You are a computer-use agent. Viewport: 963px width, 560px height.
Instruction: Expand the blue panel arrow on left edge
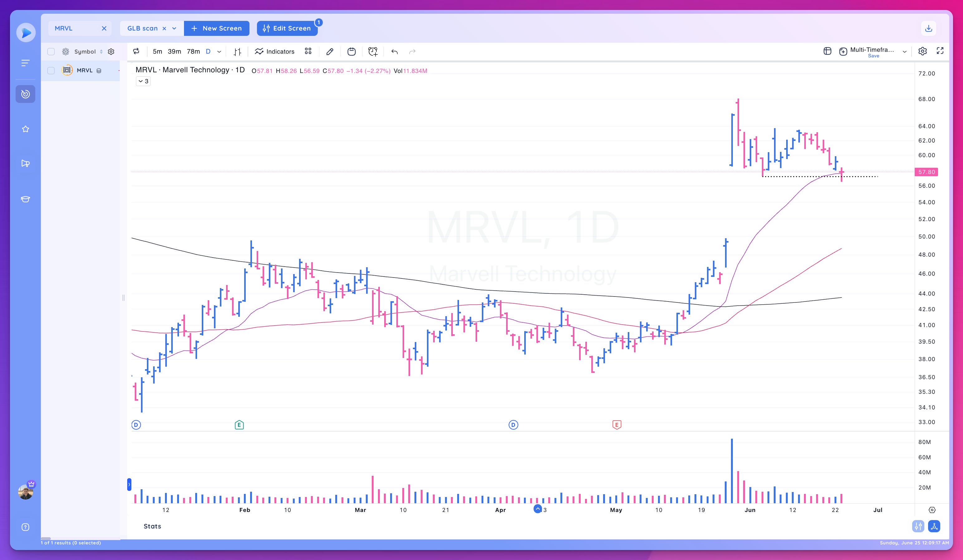click(x=129, y=484)
